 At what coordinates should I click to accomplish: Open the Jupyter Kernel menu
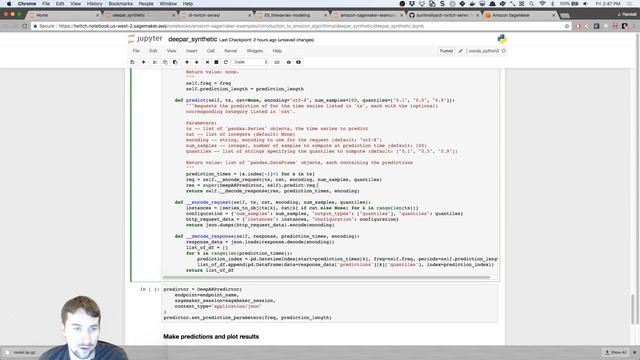pos(230,51)
